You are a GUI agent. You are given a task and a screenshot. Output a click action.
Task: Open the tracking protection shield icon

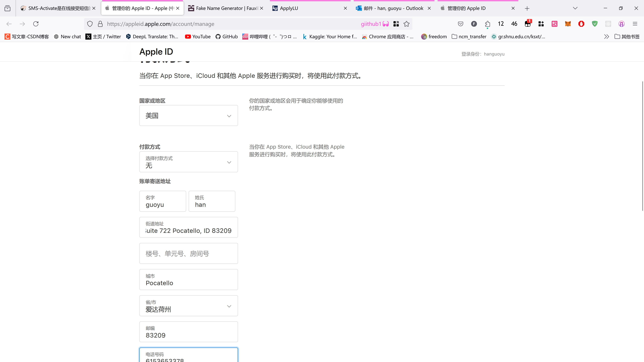[90, 24]
